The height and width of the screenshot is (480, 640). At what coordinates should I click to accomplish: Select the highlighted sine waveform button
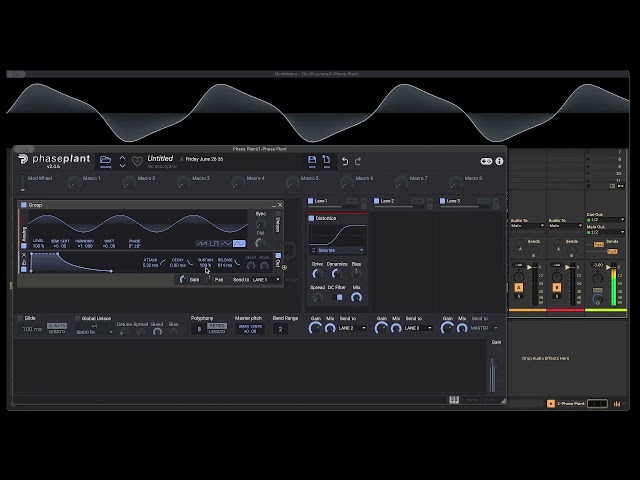[x=239, y=243]
